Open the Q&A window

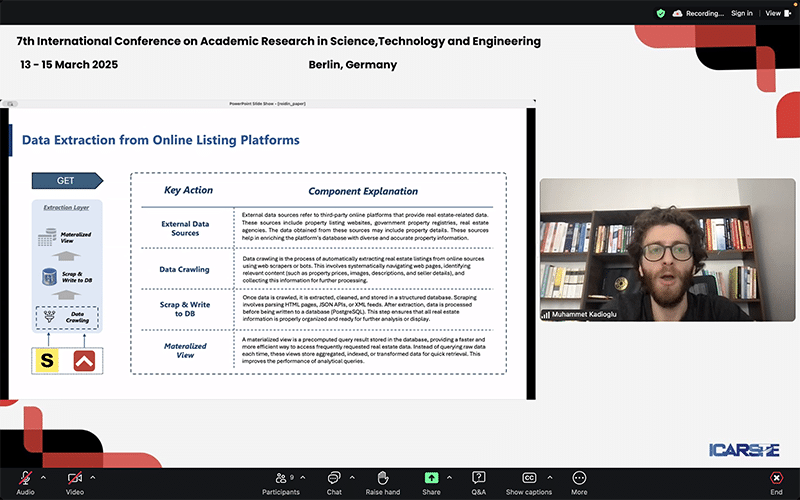479,483
